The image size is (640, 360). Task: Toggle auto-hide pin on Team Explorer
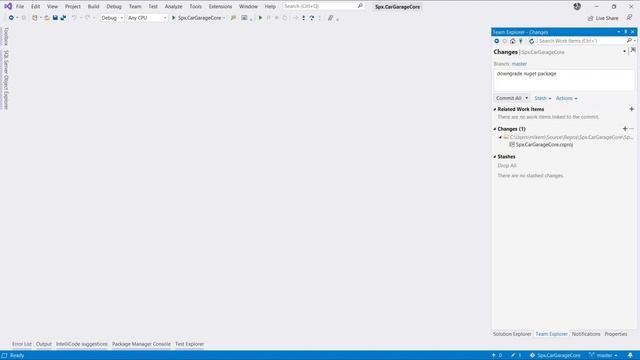[x=625, y=32]
